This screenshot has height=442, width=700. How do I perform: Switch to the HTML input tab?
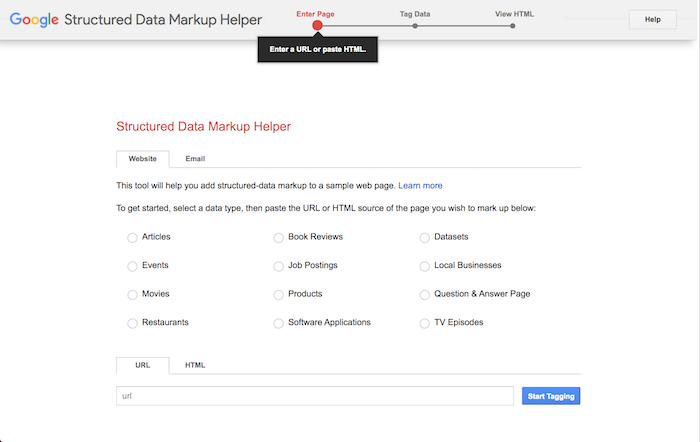tap(195, 365)
